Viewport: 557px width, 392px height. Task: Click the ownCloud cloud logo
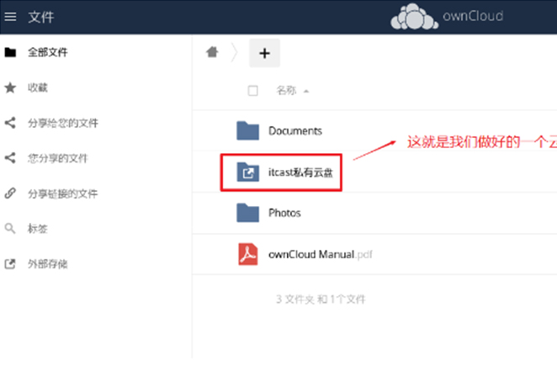coord(413,17)
